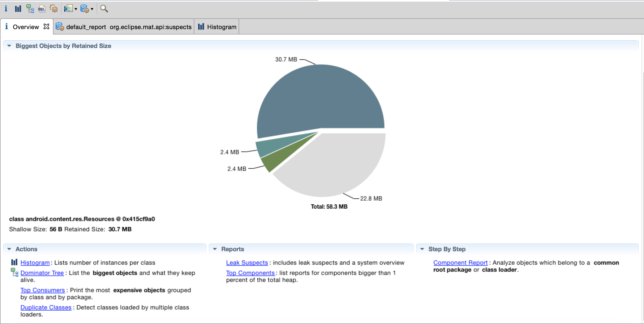Open the reports dropdown arrow in toolbar
Image resolution: width=644 pixels, height=324 pixels.
point(92,9)
